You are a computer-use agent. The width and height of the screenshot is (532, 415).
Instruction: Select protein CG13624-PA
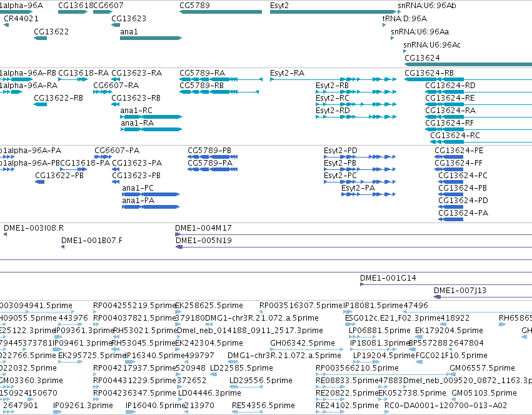point(451,220)
